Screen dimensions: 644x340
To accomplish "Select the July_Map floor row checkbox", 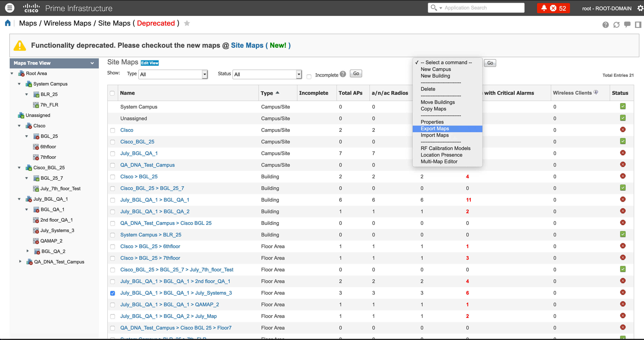I will [x=113, y=317].
